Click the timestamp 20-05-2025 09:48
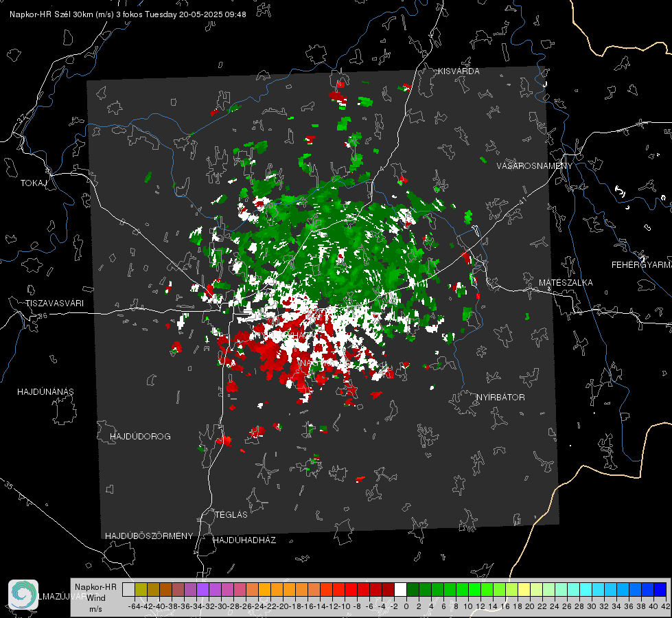 (x=213, y=14)
